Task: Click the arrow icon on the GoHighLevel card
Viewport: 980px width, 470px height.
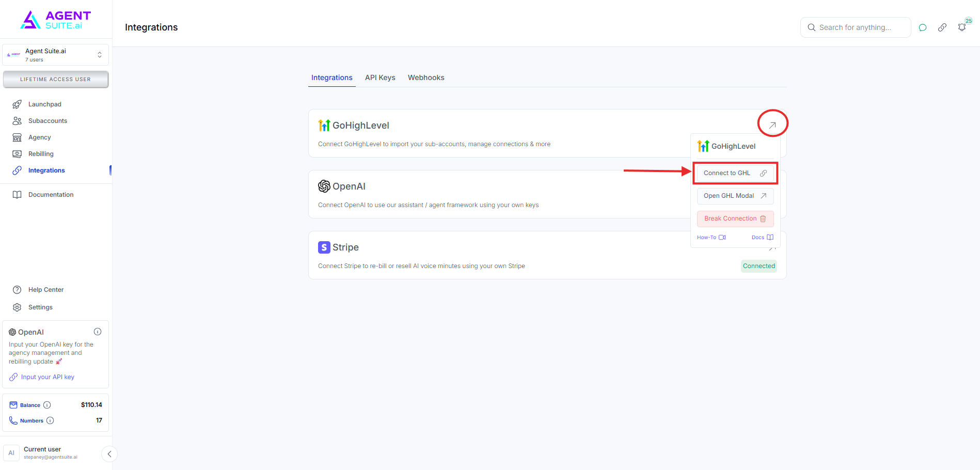Action: pyautogui.click(x=772, y=125)
